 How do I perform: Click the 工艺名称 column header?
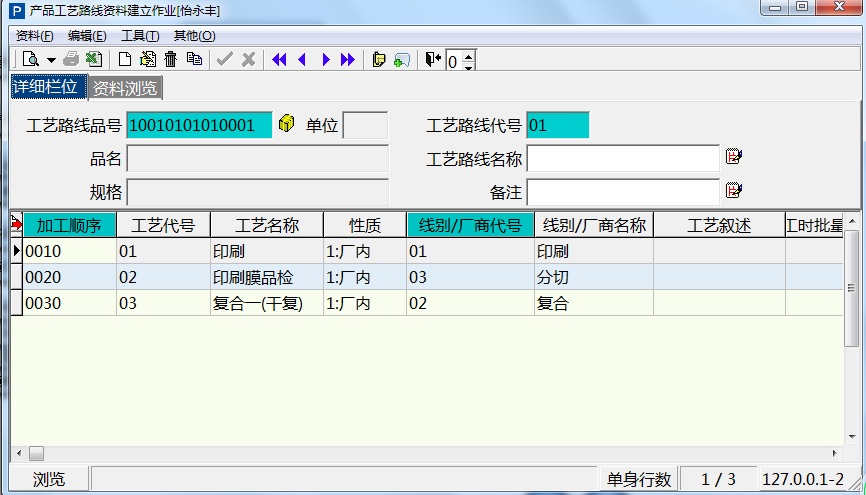coord(267,225)
